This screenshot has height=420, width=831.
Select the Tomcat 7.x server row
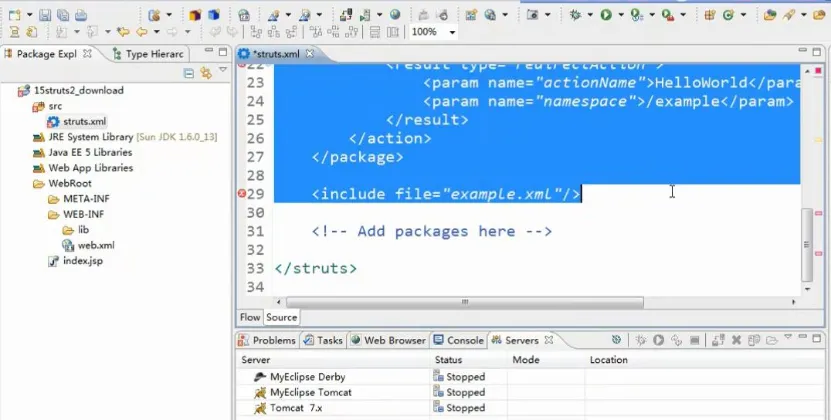coord(530,408)
